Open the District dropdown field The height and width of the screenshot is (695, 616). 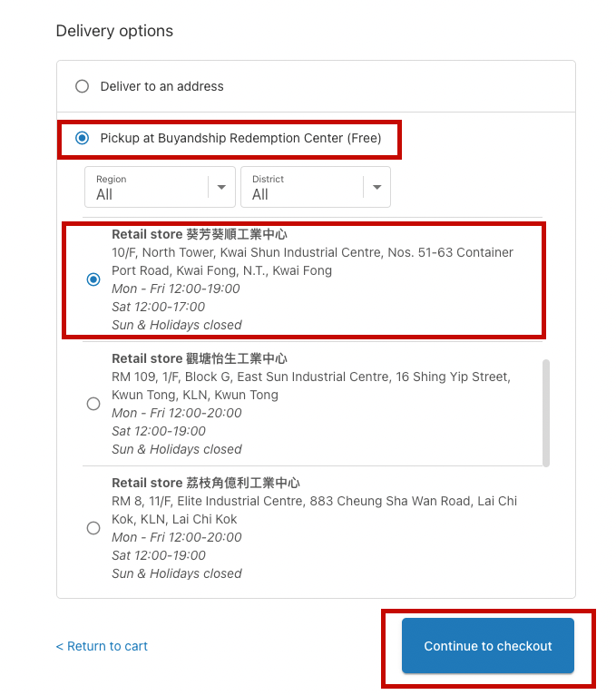click(303, 187)
